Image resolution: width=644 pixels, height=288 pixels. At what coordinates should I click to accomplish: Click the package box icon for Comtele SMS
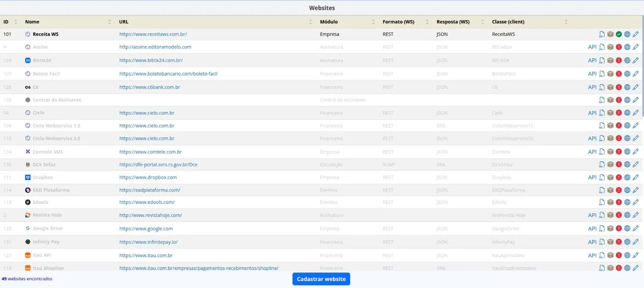610,152
